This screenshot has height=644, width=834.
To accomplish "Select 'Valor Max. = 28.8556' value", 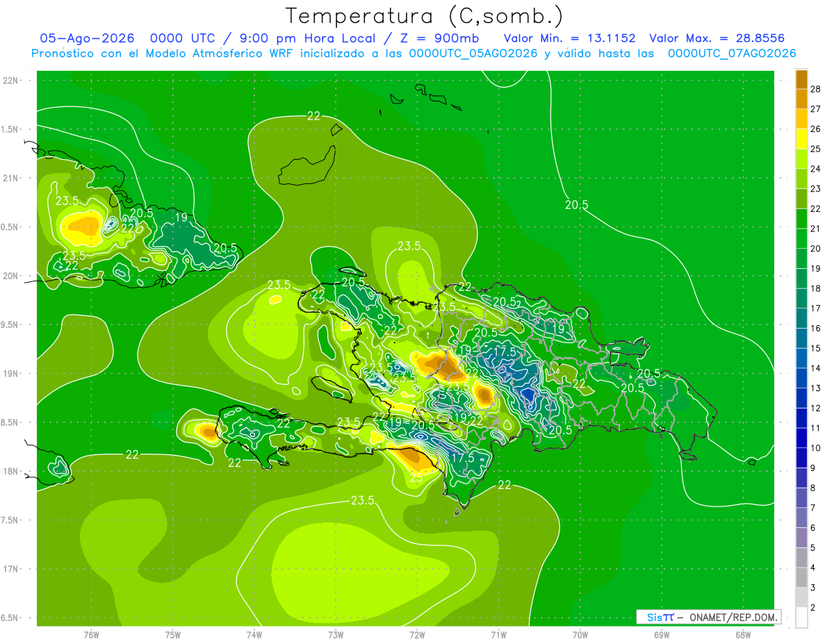I will [x=717, y=38].
